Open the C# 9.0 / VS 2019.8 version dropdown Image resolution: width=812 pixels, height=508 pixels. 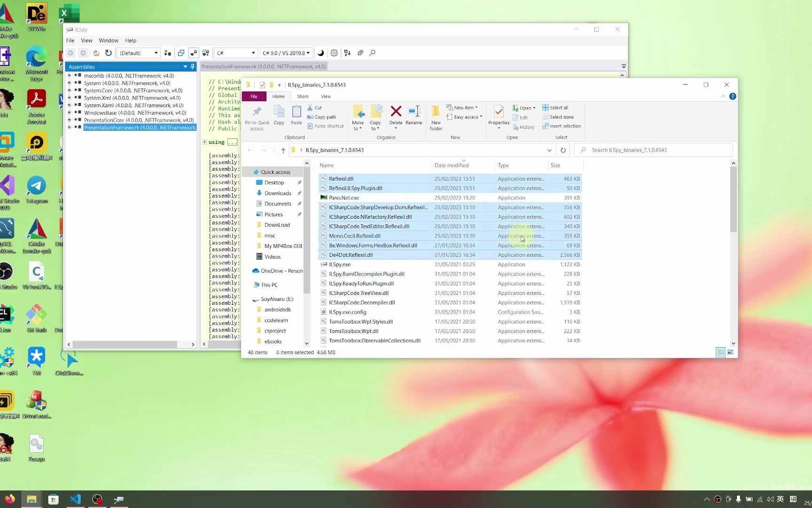pos(286,53)
